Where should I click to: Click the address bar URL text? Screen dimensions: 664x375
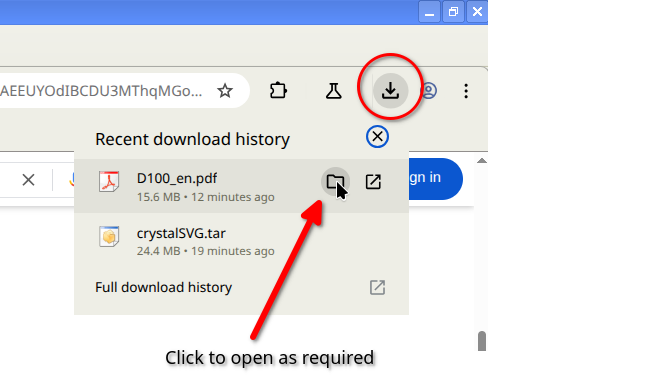pyautogui.click(x=101, y=91)
